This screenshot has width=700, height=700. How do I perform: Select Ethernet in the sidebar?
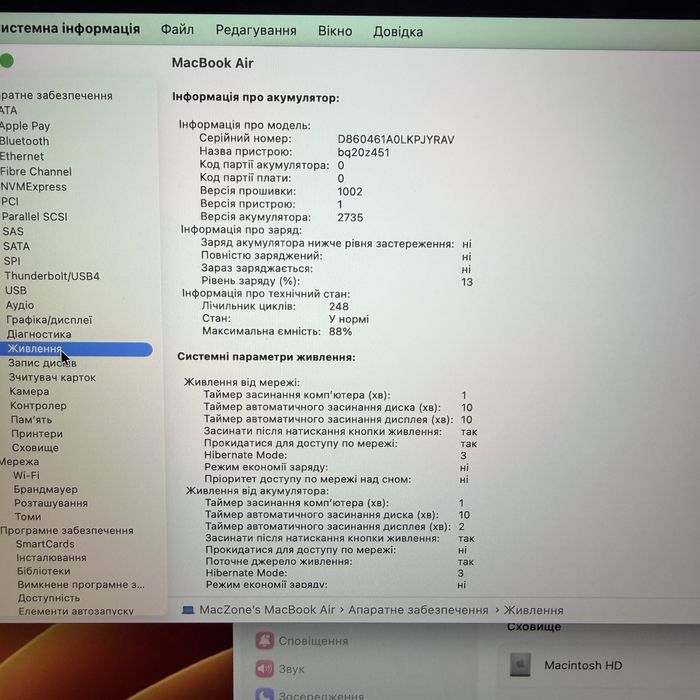click(22, 156)
